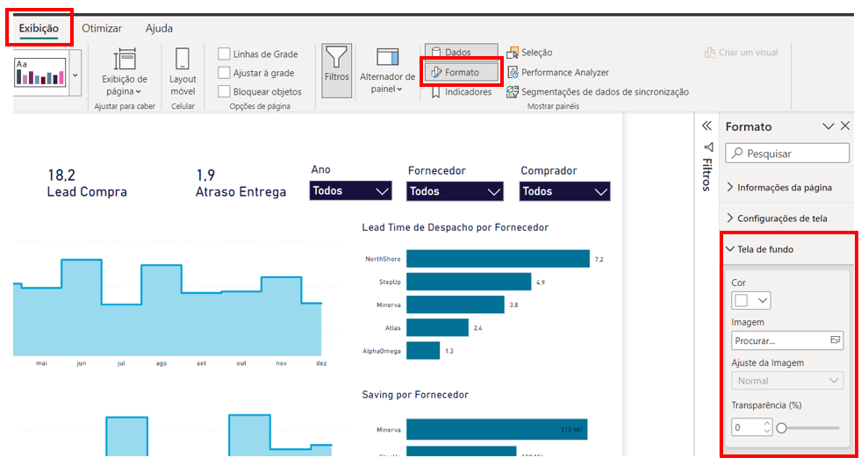Open the Ano slicer dropdown

coord(350,190)
